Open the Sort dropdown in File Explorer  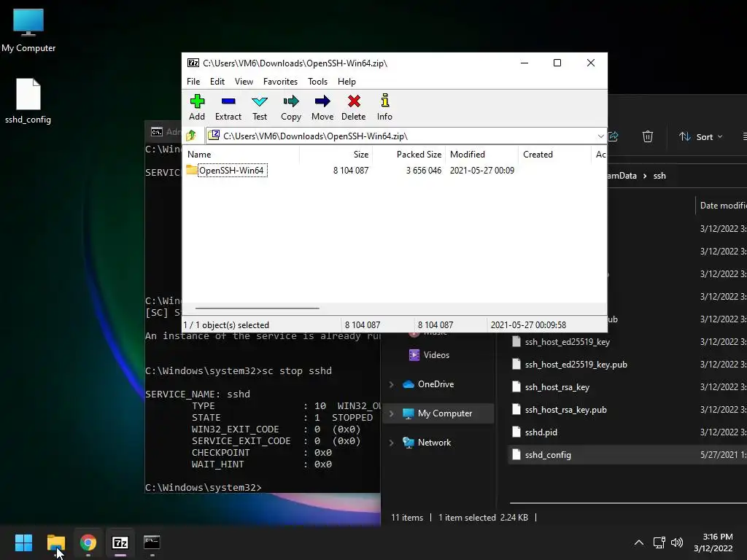click(701, 136)
